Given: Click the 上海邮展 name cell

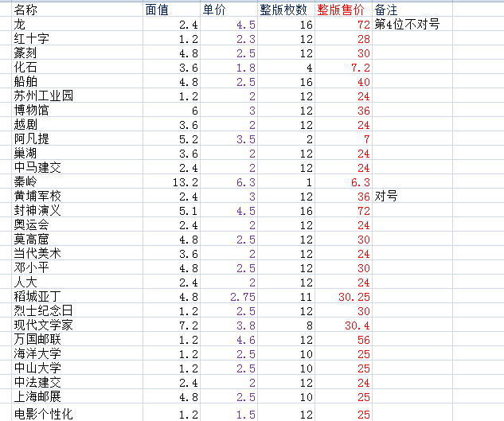Looking at the screenshot, I should coord(77,397).
